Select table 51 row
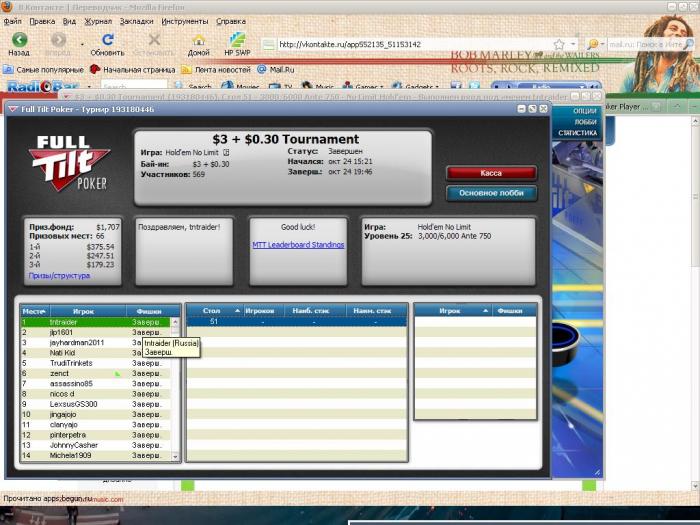This screenshot has width=700, height=525. (296, 321)
